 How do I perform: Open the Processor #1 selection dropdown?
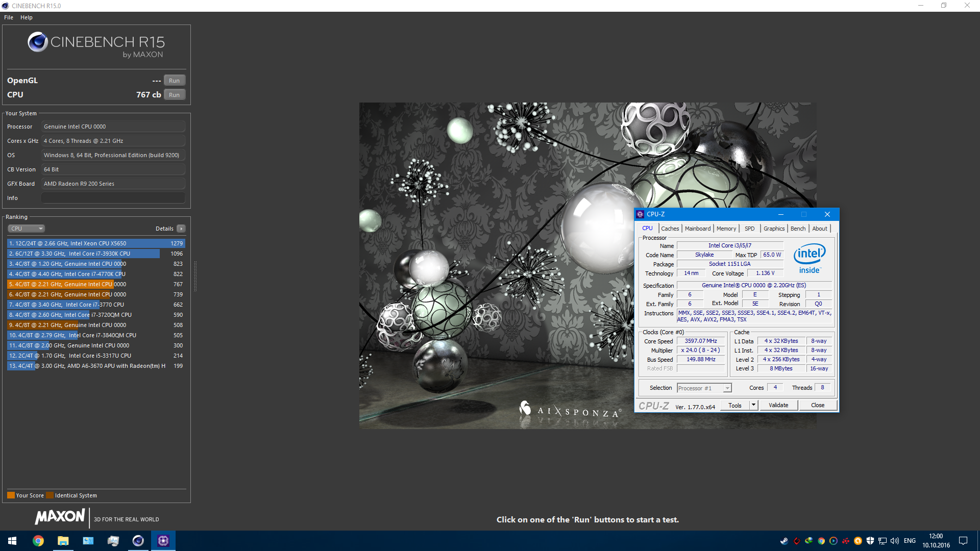(x=704, y=388)
